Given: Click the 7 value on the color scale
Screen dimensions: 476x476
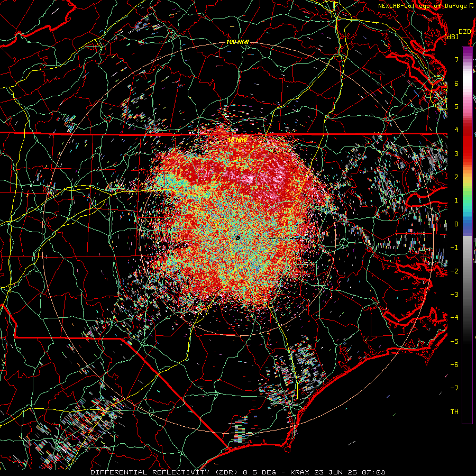Looking at the screenshot, I should [456, 59].
